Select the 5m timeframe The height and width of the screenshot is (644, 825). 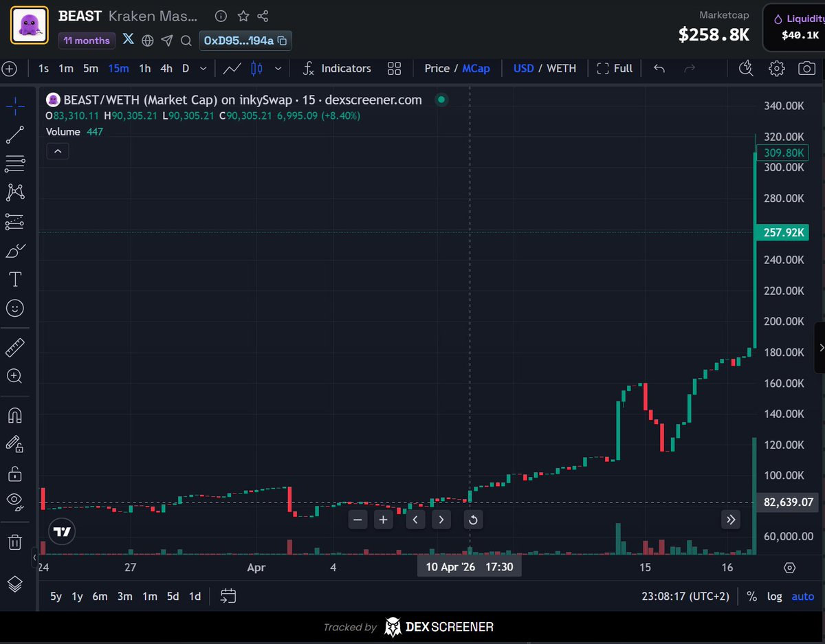91,68
